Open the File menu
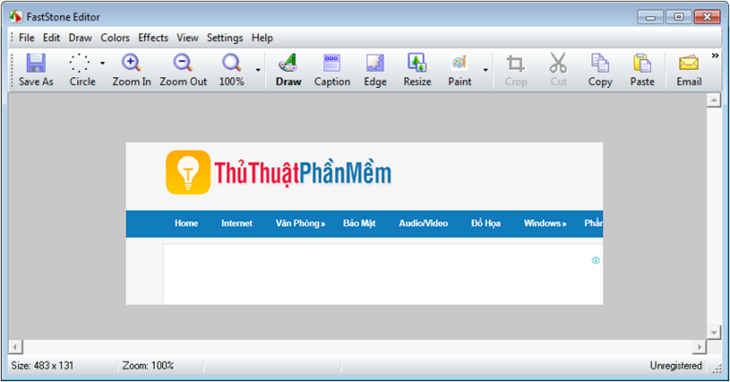This screenshot has width=730, height=382. click(x=27, y=38)
